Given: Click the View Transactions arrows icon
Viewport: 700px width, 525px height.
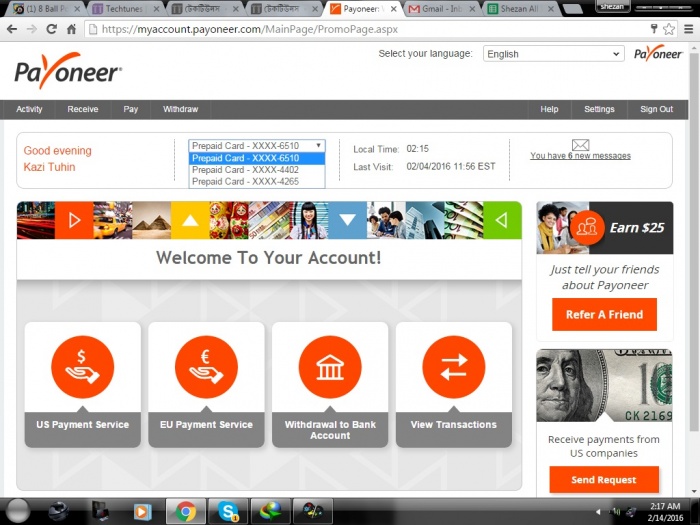Looking at the screenshot, I should [x=454, y=367].
